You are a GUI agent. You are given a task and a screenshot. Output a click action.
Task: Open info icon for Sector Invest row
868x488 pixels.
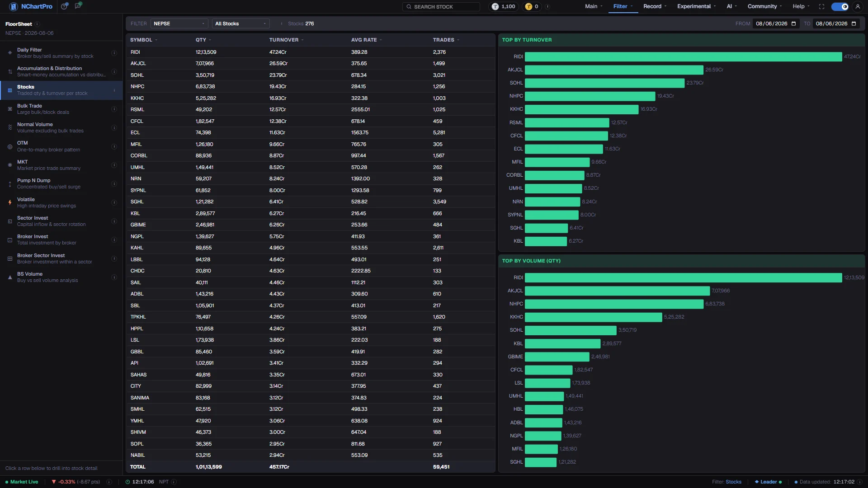pos(114,221)
